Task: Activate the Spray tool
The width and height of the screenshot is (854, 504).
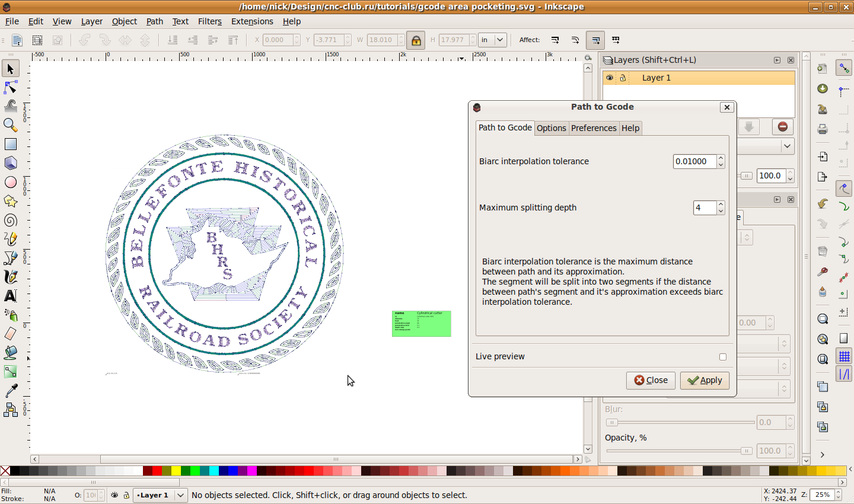Action: coord(10,315)
